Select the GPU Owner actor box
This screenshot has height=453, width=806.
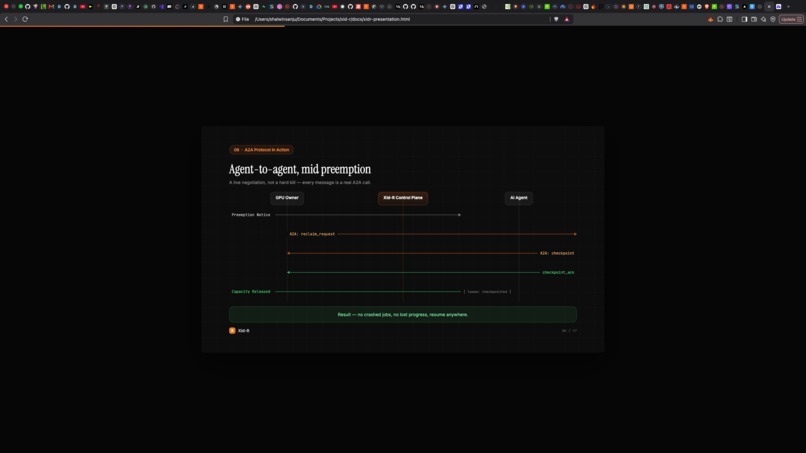[287, 198]
